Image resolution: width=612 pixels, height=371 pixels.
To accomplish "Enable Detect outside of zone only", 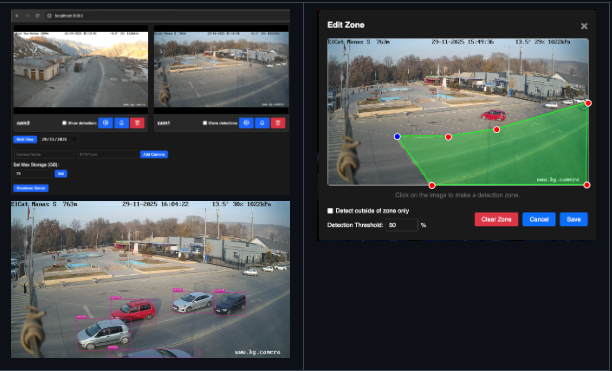I will click(x=330, y=211).
